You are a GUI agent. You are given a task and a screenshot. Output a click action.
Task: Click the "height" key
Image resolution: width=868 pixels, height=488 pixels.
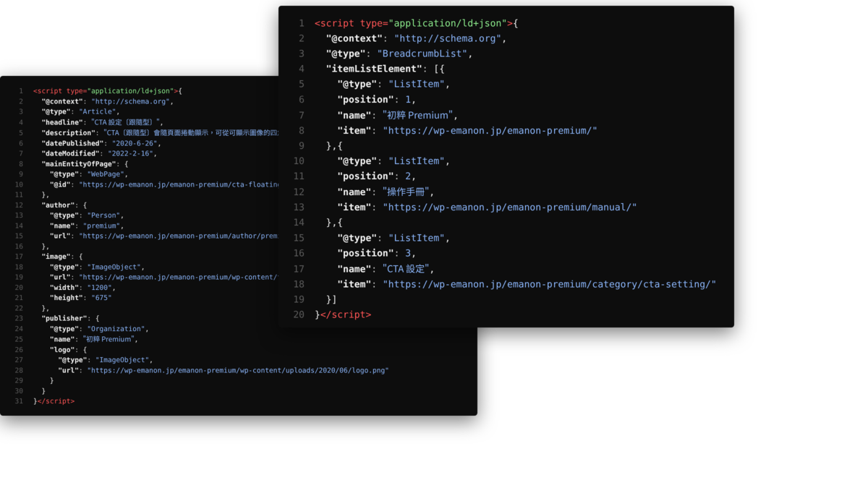click(x=67, y=298)
